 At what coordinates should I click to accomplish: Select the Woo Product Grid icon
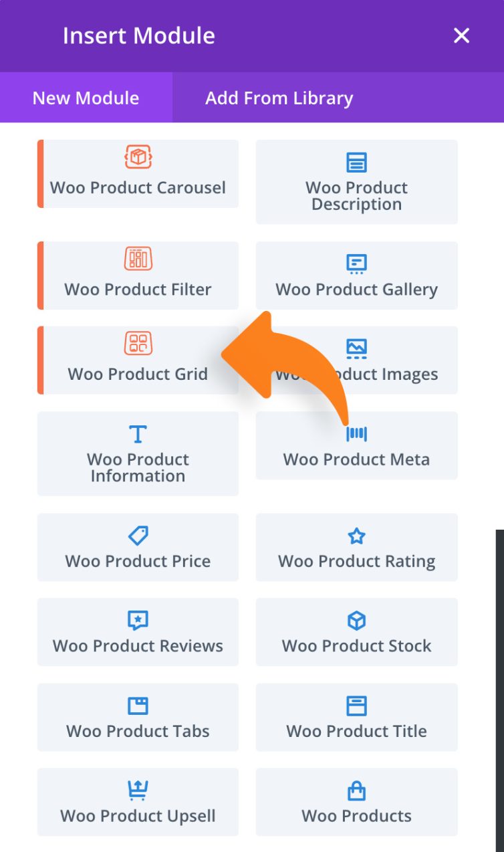pos(138,343)
